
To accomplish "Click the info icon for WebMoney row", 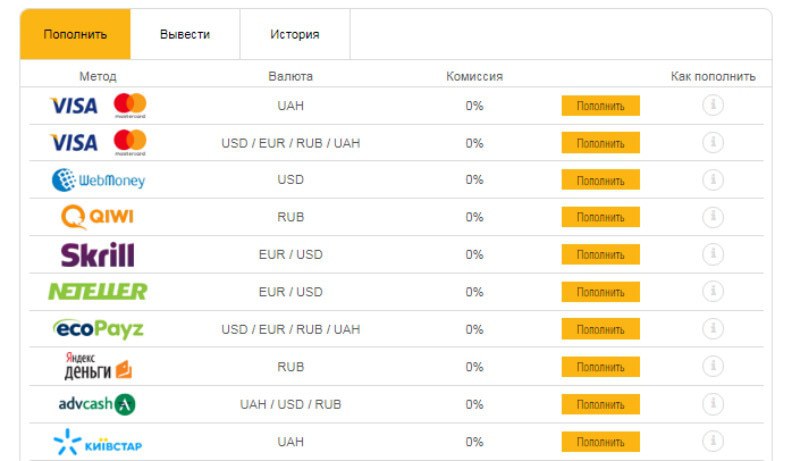I will point(713,180).
